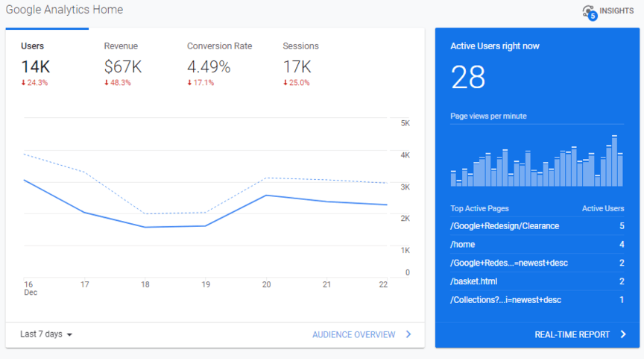
Task: Click the 25.0% sessions decrease indicator
Action: pos(296,83)
